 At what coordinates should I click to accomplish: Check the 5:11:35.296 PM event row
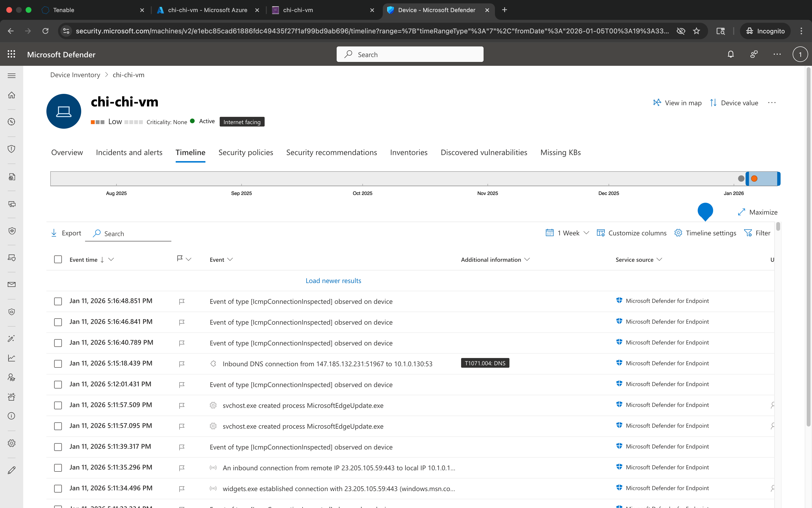58,468
